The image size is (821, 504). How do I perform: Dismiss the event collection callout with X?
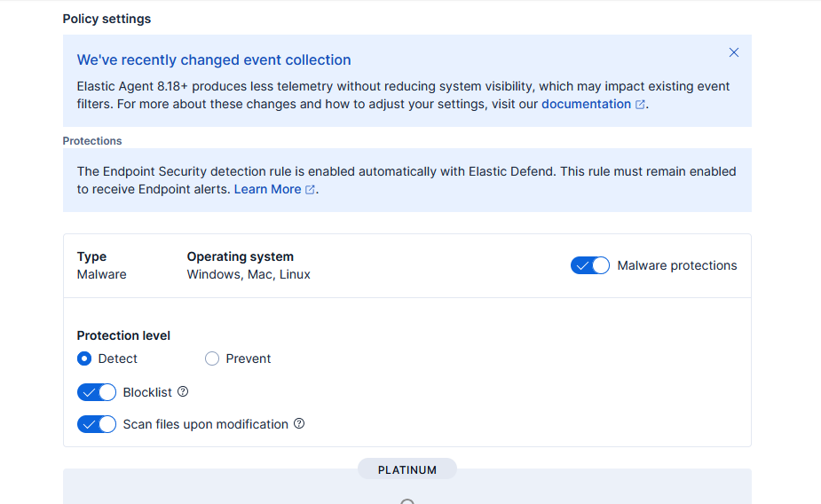point(733,52)
